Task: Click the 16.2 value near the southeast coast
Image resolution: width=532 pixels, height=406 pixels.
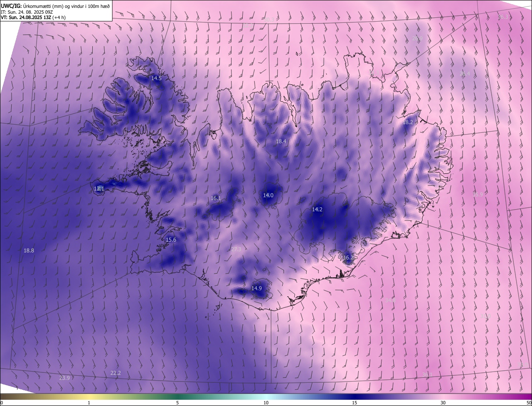Action: [348, 257]
